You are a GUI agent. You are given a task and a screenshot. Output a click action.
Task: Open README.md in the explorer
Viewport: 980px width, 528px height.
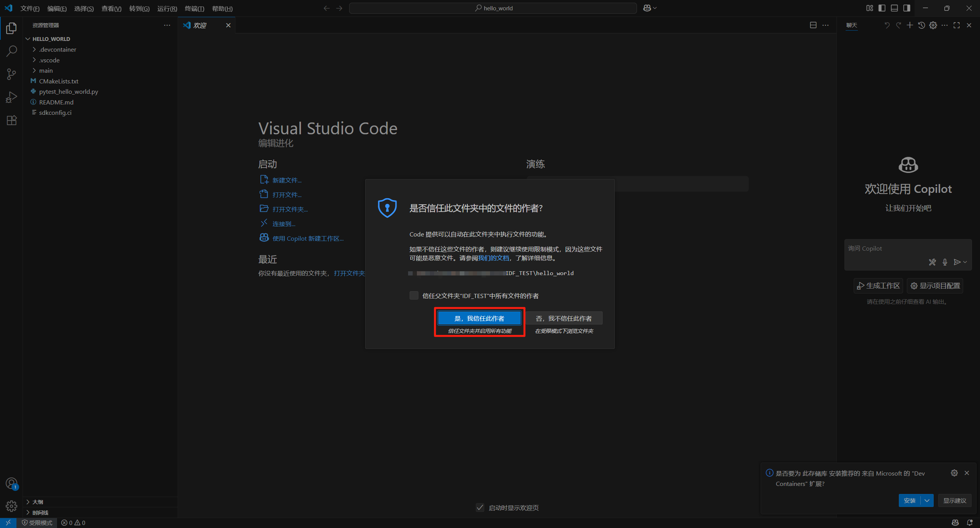point(56,102)
